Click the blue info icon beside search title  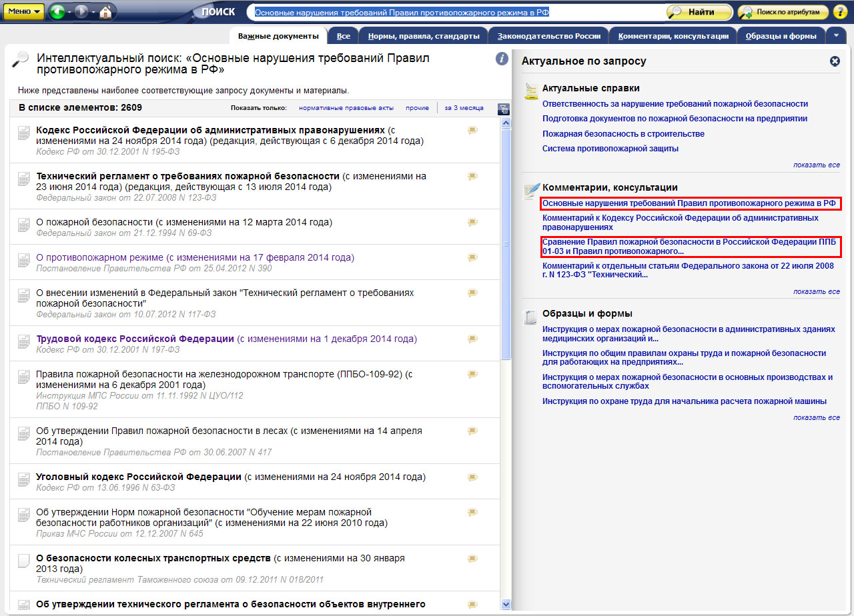pos(502,59)
